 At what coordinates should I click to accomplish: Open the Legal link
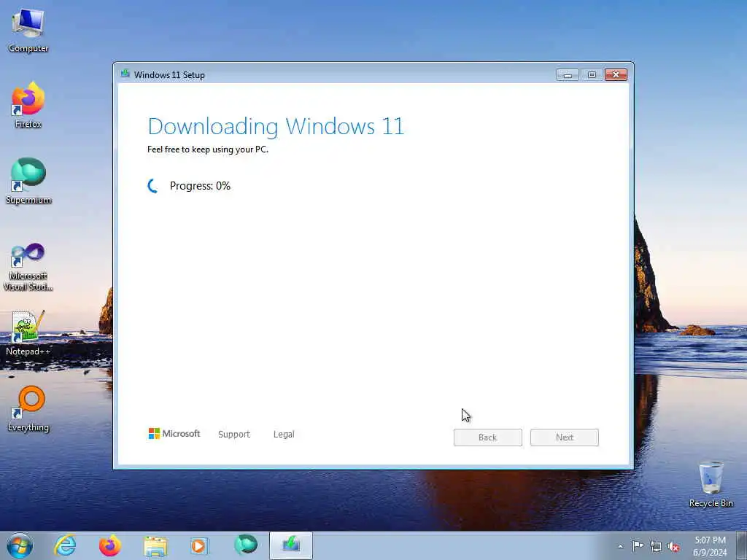284,435
